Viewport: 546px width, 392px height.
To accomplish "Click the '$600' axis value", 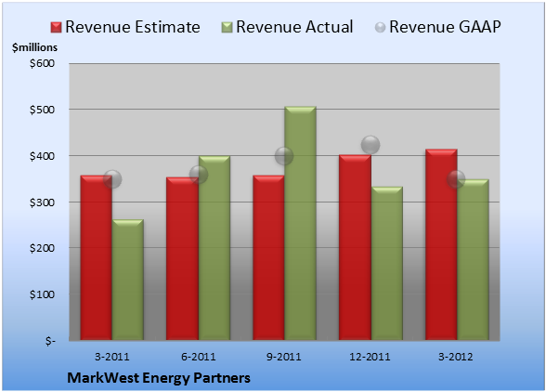I will [x=42, y=63].
